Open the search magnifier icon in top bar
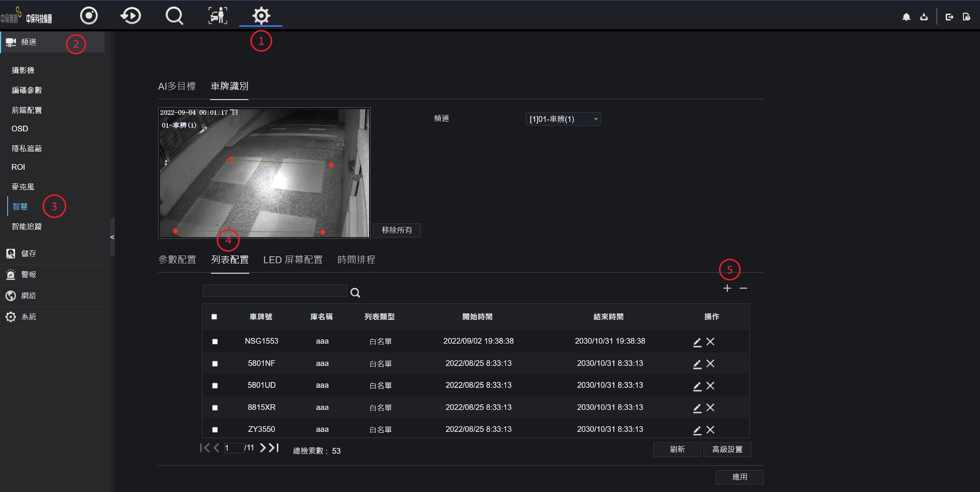 tap(174, 16)
